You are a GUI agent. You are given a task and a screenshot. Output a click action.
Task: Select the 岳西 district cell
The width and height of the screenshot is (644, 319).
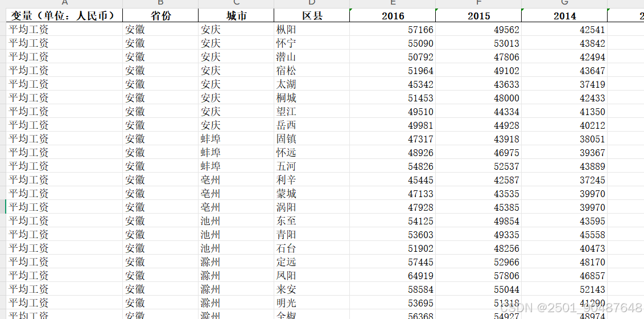(312, 125)
